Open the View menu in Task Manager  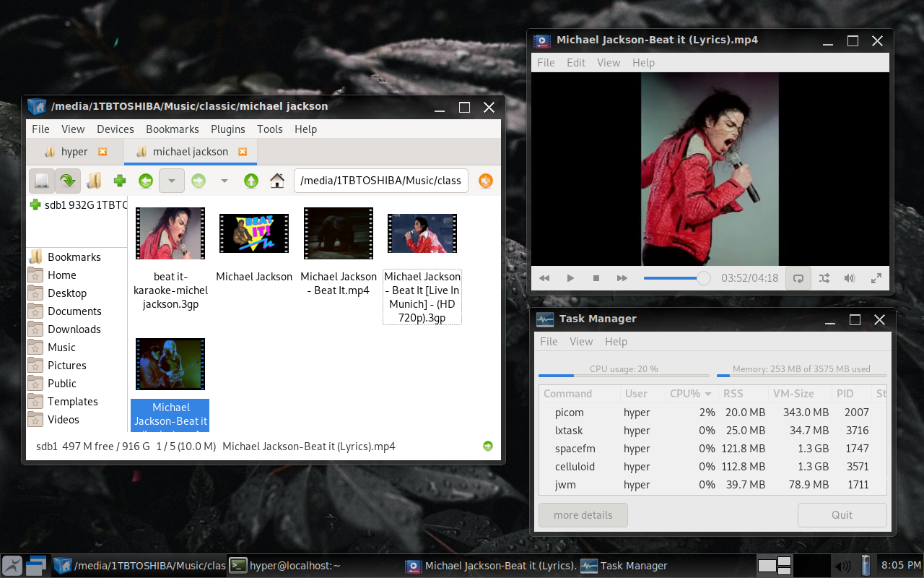coord(581,341)
